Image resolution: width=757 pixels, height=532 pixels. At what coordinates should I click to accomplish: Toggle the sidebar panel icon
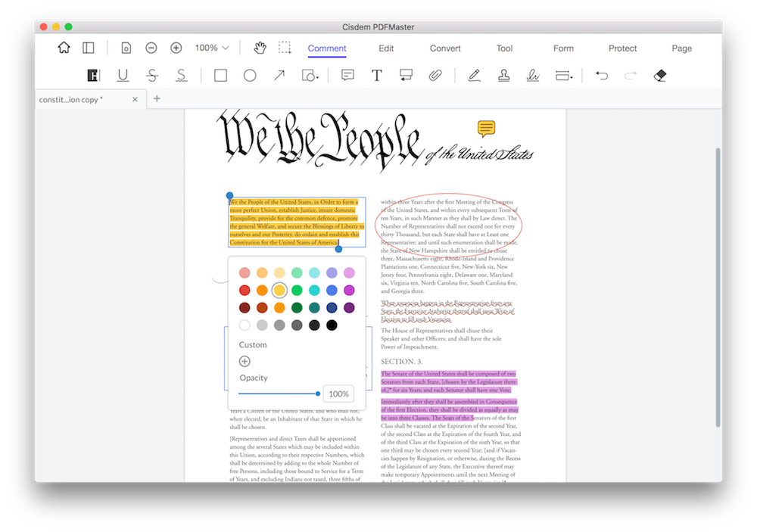pos(89,48)
